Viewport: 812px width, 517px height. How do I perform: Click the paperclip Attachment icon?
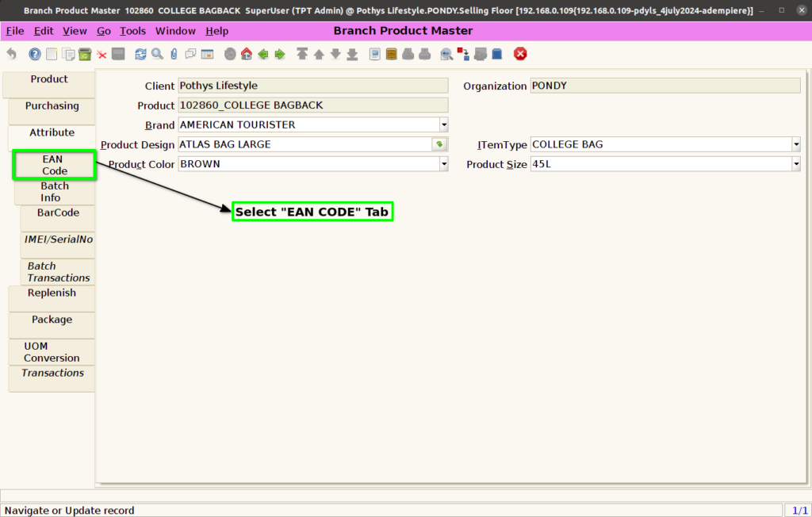174,54
